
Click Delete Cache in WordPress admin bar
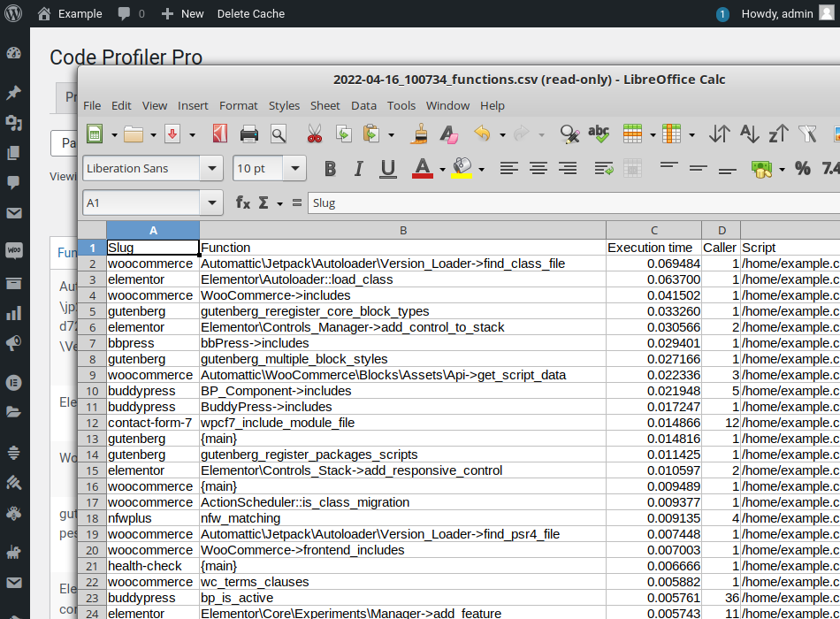251,13
